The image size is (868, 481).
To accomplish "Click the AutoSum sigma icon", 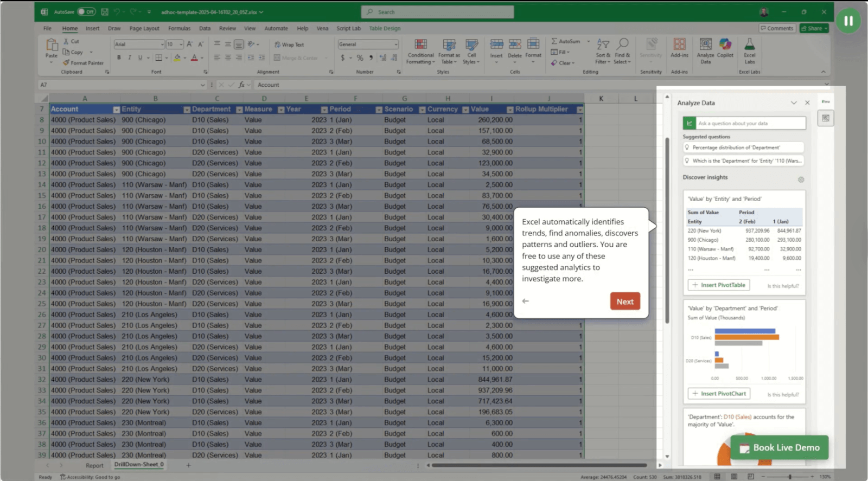I will point(554,41).
